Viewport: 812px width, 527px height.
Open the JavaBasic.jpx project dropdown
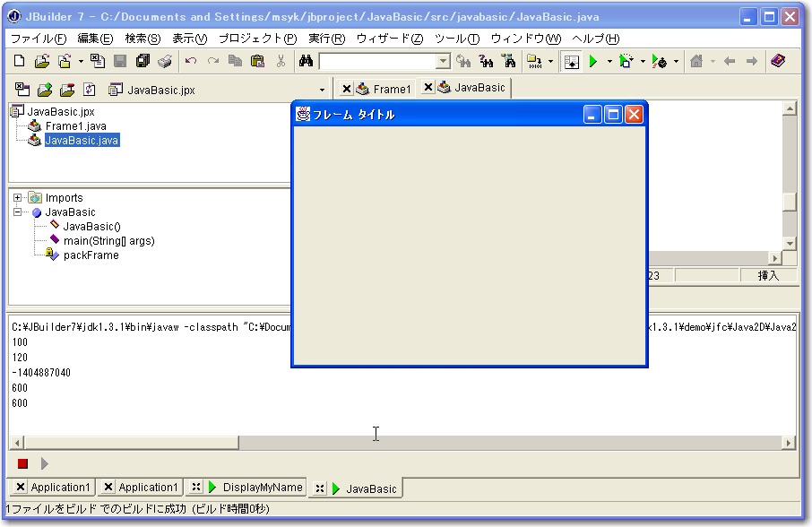tap(322, 90)
